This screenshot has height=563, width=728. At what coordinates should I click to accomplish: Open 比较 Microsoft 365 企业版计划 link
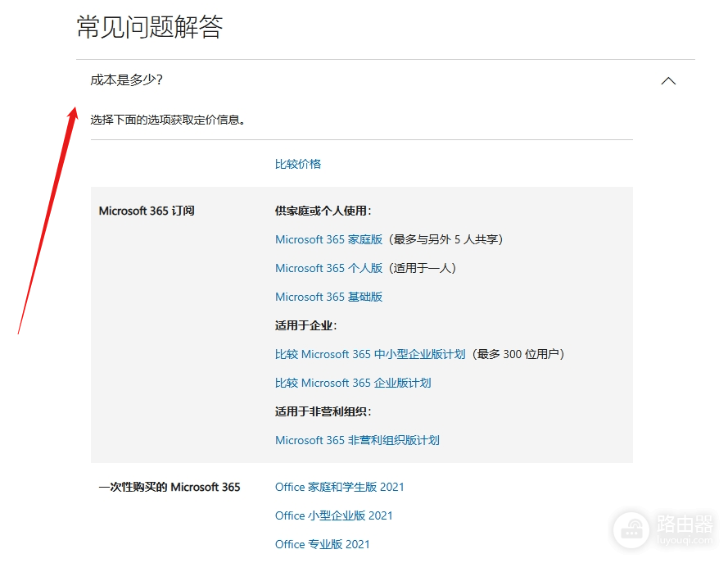click(353, 383)
